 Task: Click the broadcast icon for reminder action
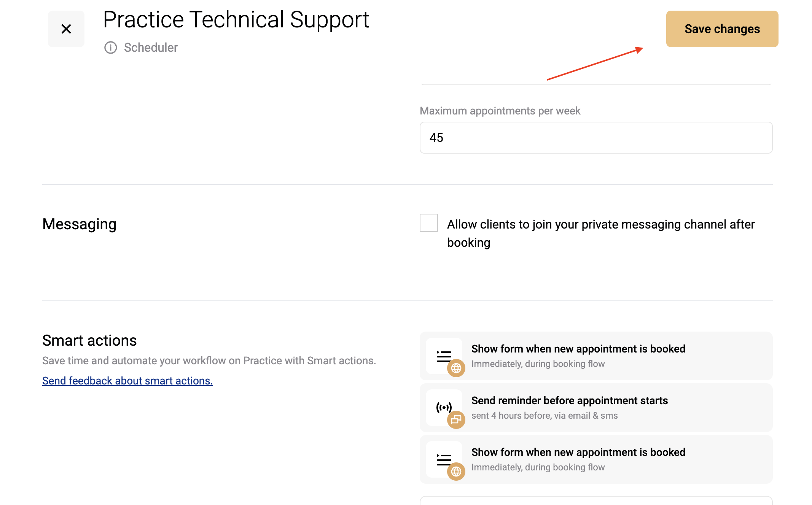(x=444, y=408)
